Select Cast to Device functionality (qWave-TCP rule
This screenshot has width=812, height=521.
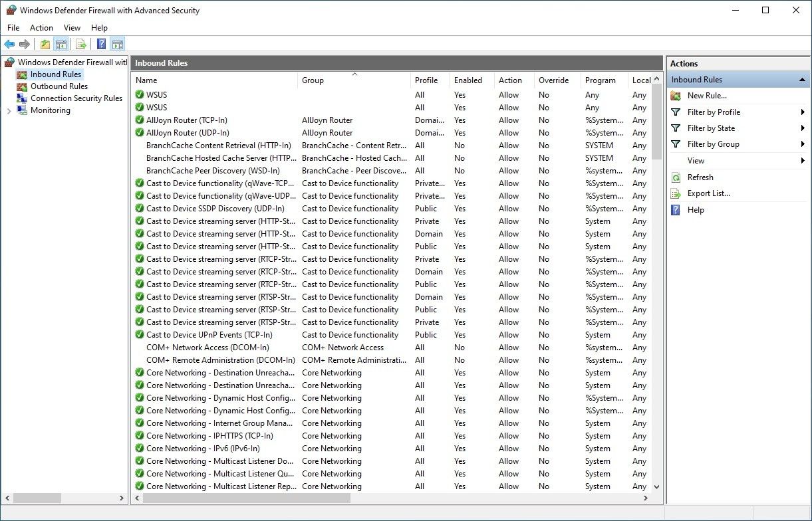point(392,183)
